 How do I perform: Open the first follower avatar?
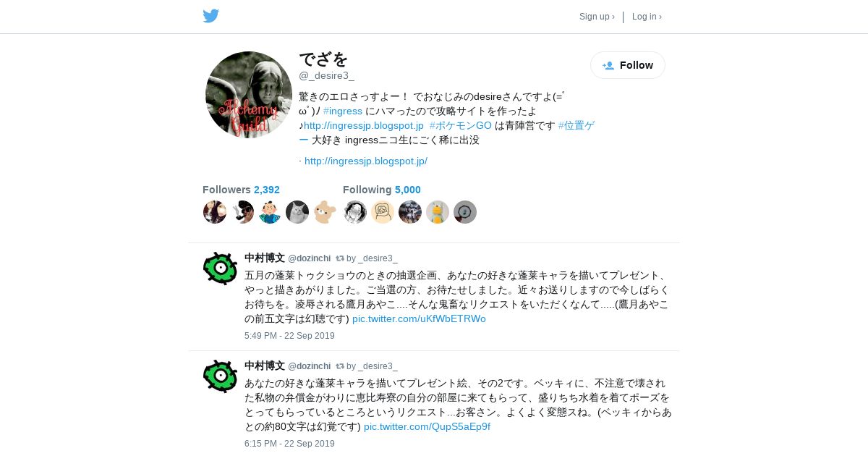pos(215,212)
